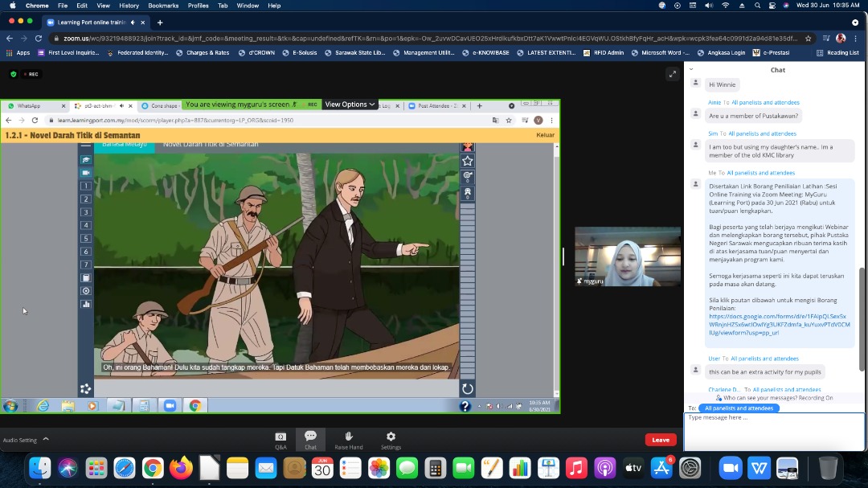
Task: Open the Window menu in menu bar
Action: point(248,6)
